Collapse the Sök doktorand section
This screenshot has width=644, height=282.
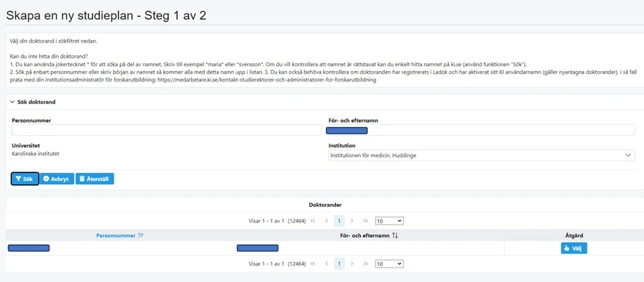(x=11, y=102)
